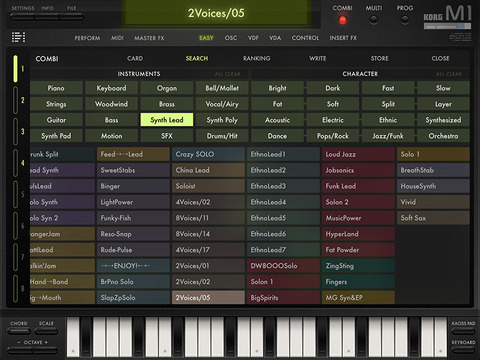480x360 pixels.
Task: Switch to the OSC page
Action: tap(231, 38)
